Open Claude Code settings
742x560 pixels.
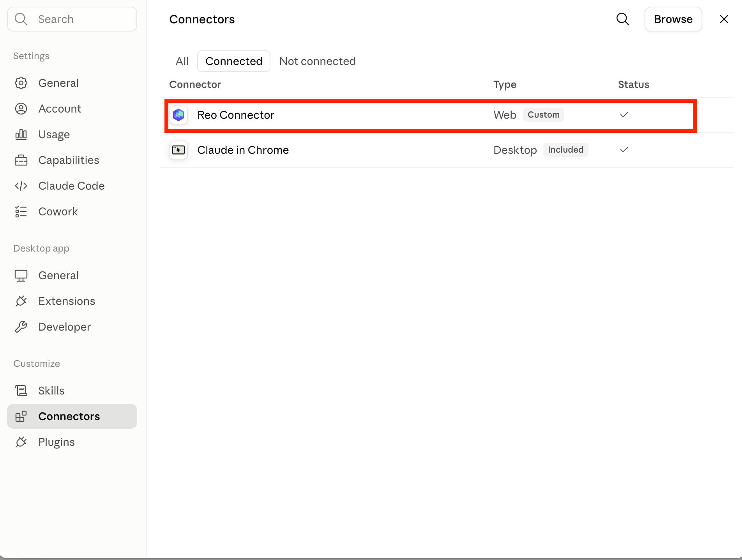pos(72,186)
